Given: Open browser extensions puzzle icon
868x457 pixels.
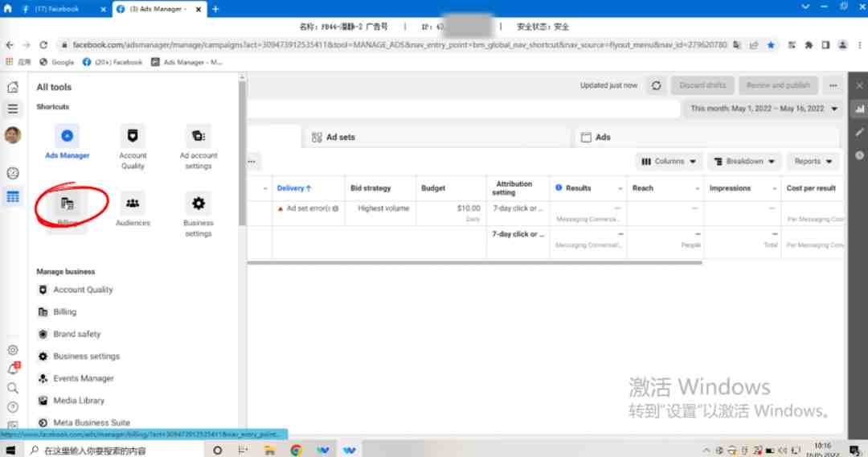Looking at the screenshot, I should 809,45.
